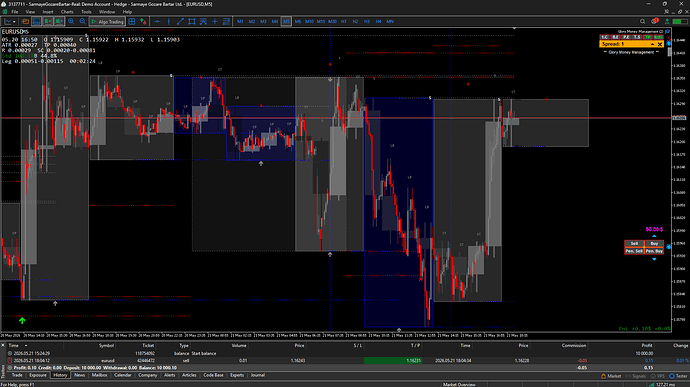Click the objects list icon
This screenshot has width=690, height=387.
(226, 21)
